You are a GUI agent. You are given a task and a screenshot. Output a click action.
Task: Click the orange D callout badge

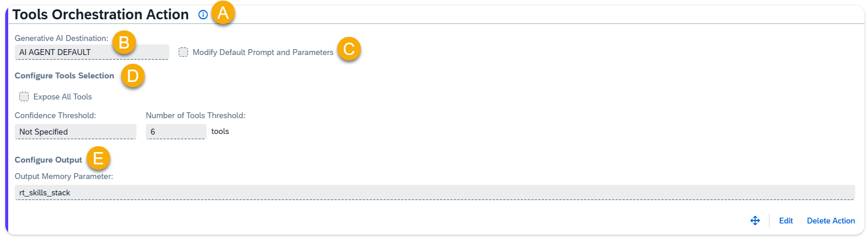(132, 76)
